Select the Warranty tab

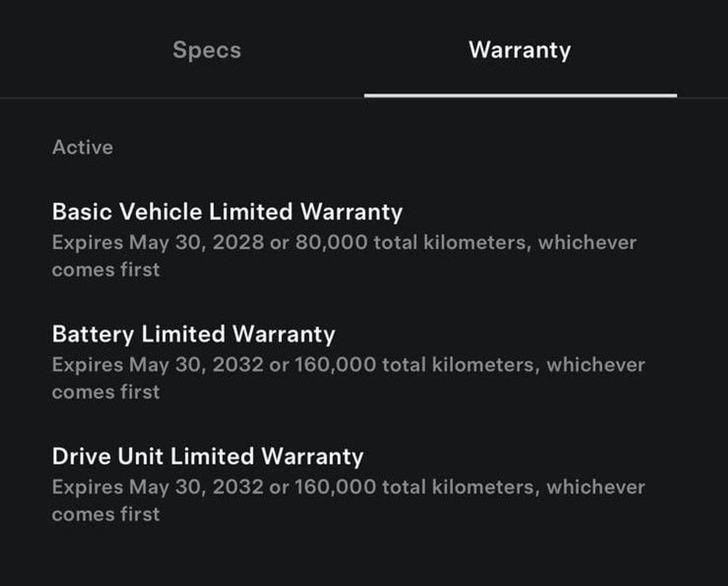(520, 50)
